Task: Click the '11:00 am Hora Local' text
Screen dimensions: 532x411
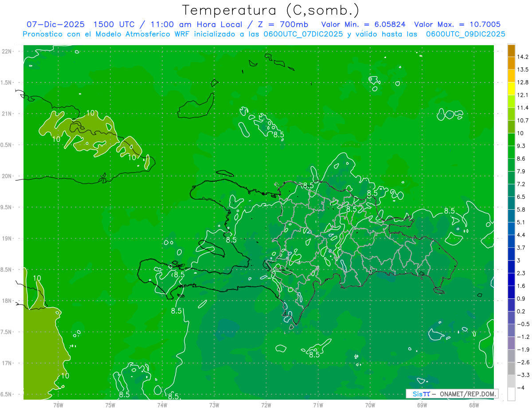Action: (197, 24)
